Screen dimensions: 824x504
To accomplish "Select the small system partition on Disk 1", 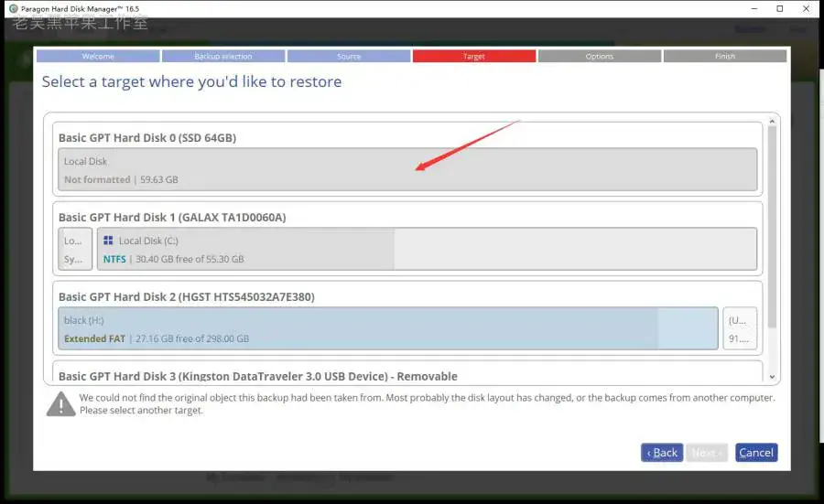I will pos(75,249).
